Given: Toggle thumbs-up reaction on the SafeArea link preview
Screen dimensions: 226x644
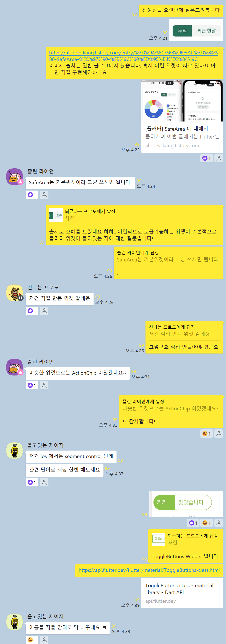Looking at the screenshot, I should click(x=206, y=158).
